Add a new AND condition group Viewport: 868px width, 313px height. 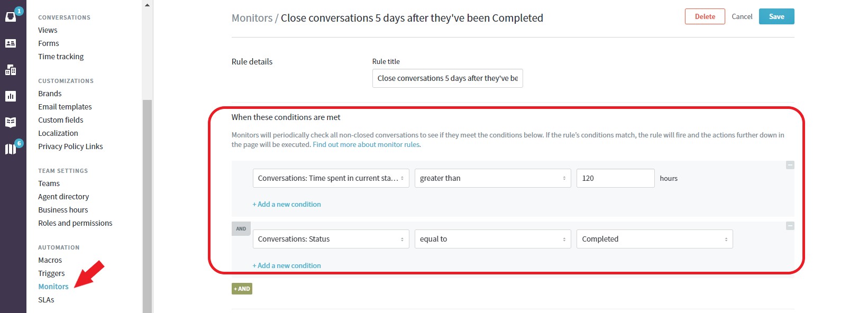coord(242,289)
